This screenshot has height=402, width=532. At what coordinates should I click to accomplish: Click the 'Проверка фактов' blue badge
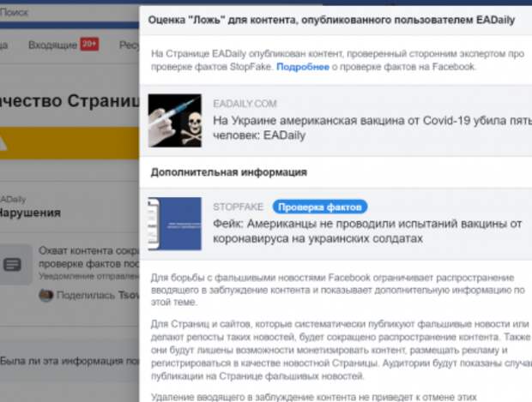319,207
